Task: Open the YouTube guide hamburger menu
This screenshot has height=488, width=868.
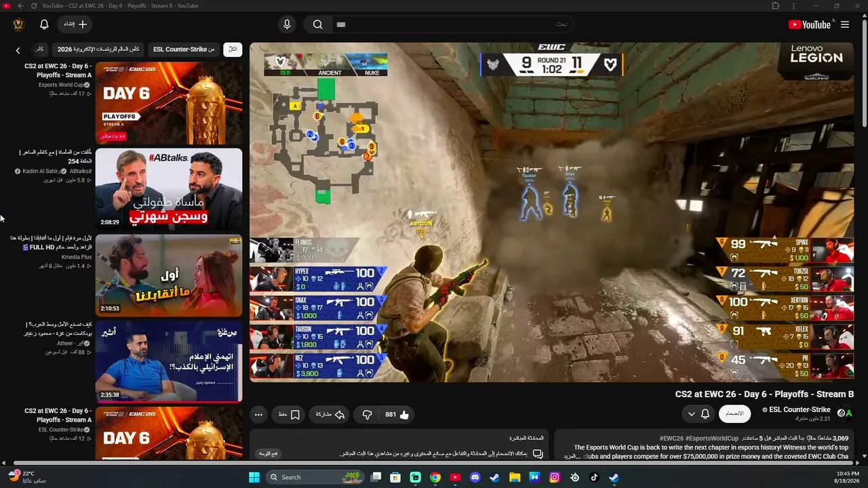Action: click(x=845, y=24)
